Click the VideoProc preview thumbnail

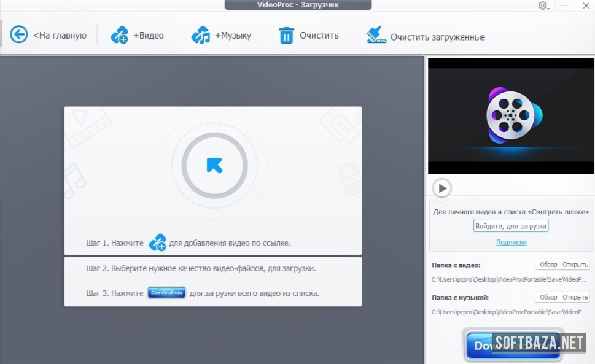(510, 115)
